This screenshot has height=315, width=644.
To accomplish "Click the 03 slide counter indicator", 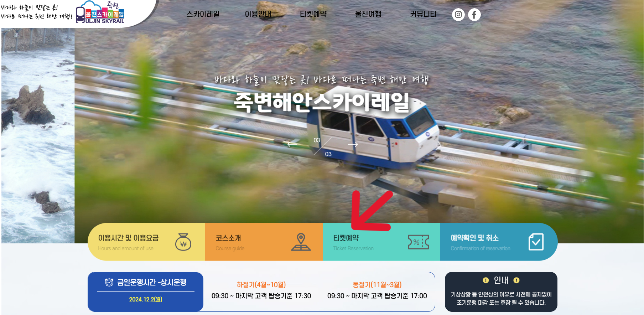I will click(x=322, y=147).
